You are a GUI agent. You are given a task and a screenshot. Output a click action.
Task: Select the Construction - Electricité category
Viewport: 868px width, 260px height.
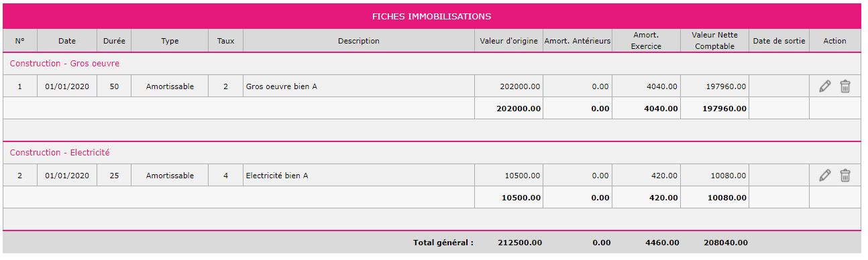60,153
